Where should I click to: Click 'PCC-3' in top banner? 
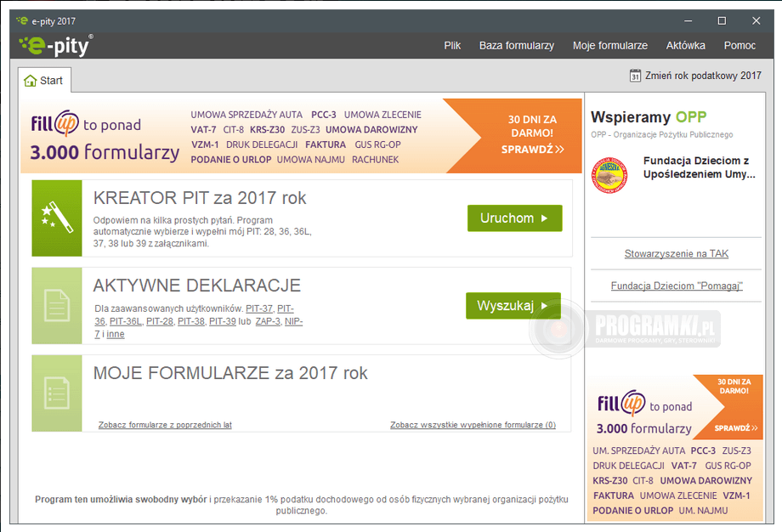coord(324,115)
